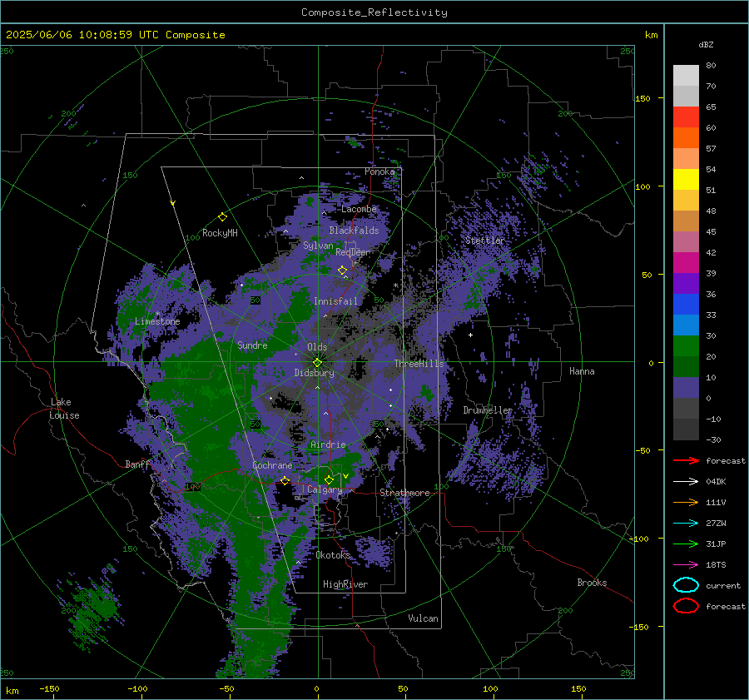The image size is (749, 700).
Task: Click the Okotoks town label
Action: click(333, 554)
